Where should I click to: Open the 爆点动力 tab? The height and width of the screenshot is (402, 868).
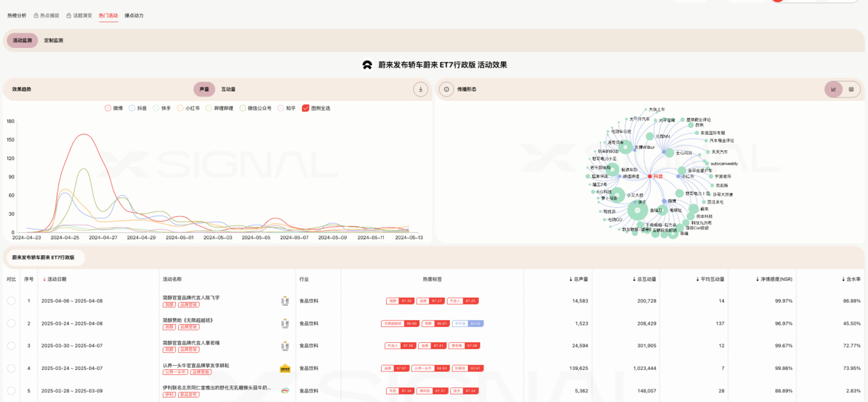tap(134, 16)
